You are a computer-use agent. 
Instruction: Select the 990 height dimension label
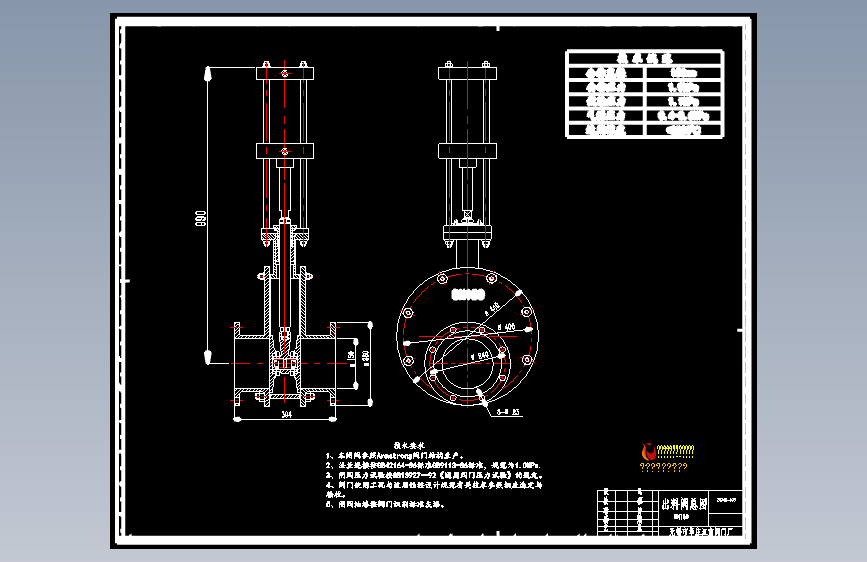point(200,218)
